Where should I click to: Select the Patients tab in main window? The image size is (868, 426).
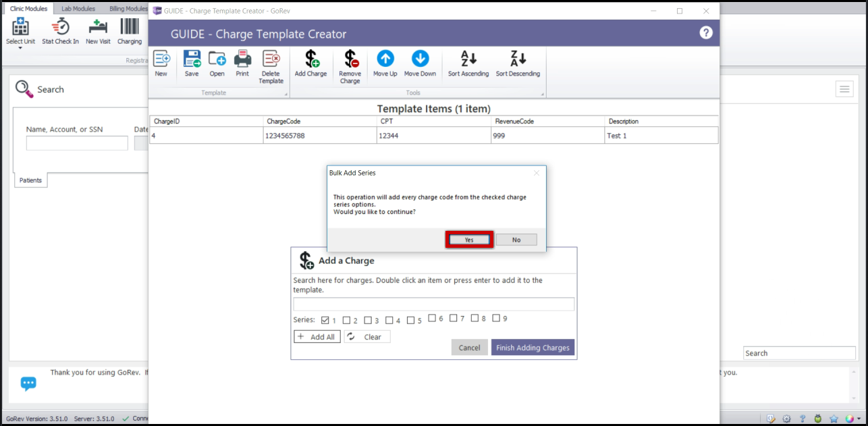[x=30, y=180]
